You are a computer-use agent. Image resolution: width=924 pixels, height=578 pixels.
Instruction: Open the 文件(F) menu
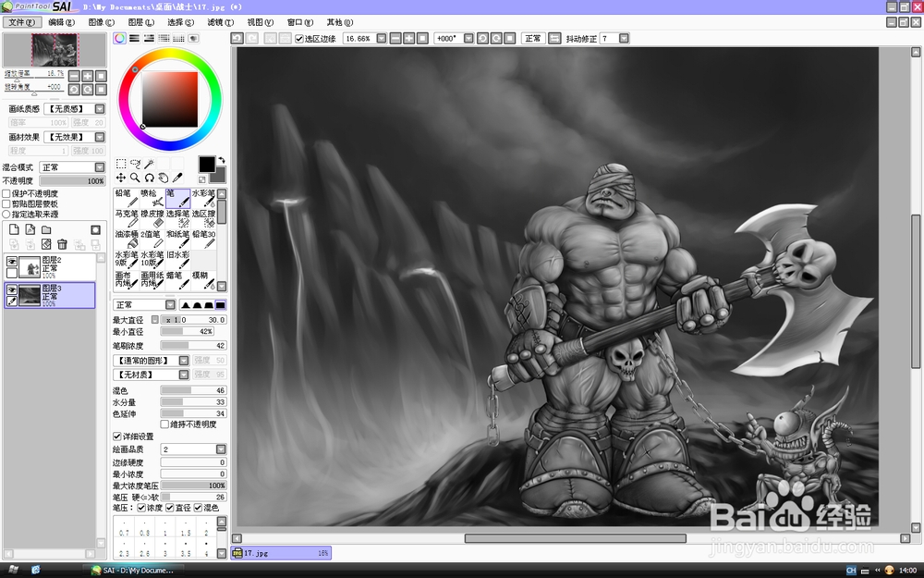[22, 22]
